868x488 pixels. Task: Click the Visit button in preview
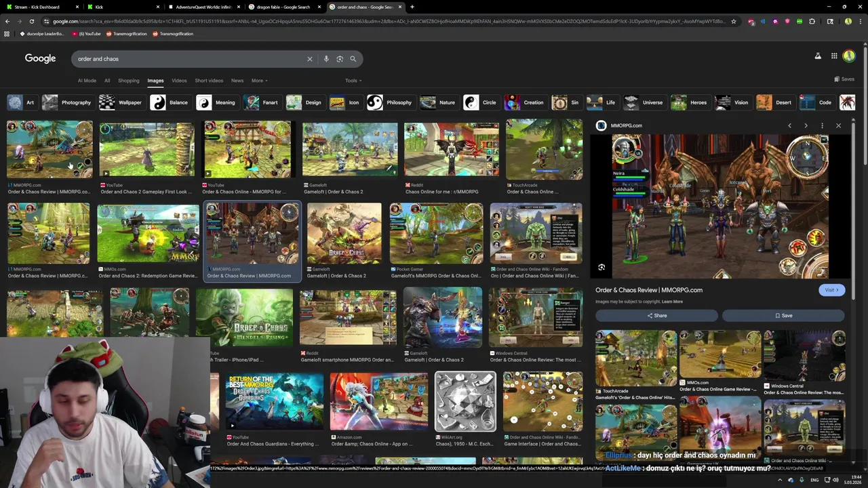[831, 290]
